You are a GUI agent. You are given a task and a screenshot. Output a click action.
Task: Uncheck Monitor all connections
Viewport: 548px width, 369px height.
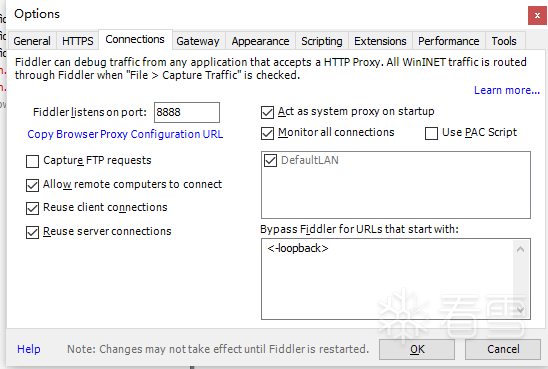coord(267,133)
